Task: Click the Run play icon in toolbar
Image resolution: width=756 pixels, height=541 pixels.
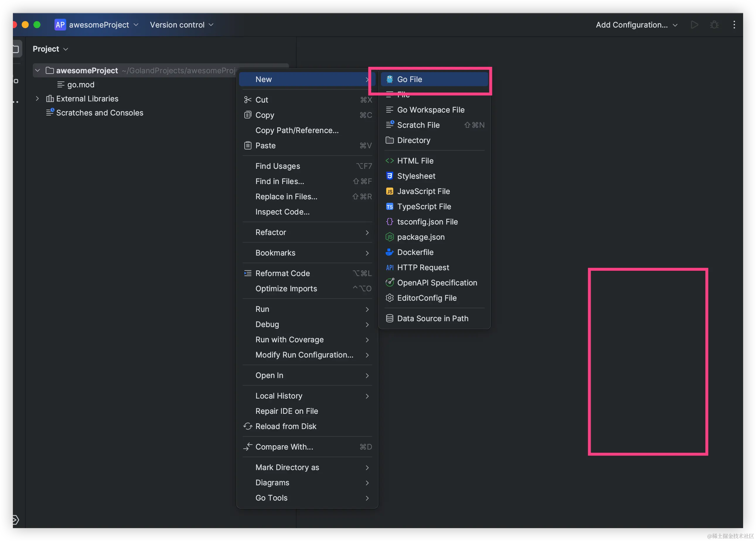Action: click(694, 25)
